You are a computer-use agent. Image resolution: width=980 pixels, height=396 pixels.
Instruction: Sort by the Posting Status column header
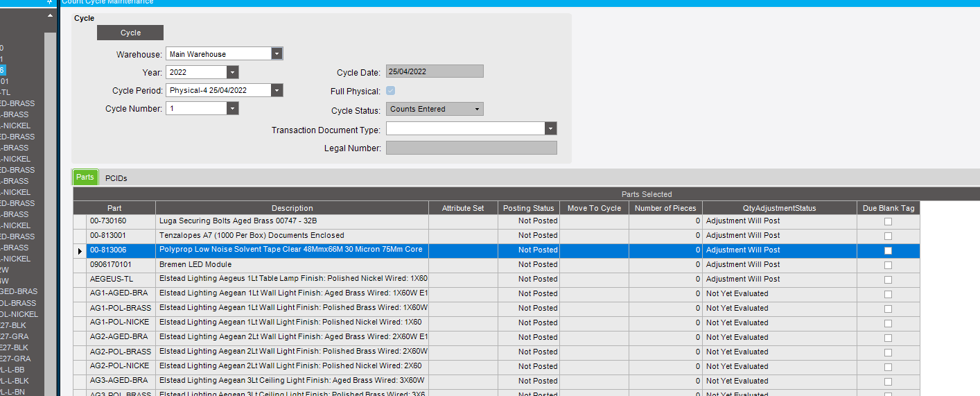point(529,208)
